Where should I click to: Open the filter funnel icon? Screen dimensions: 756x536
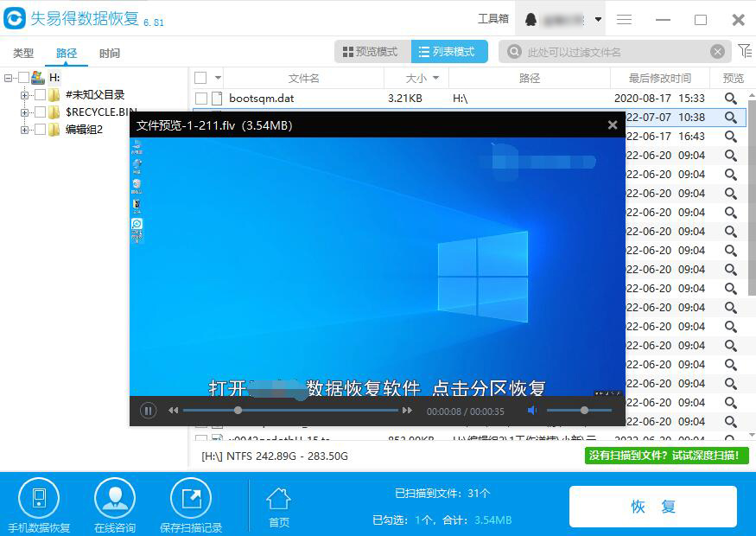(744, 52)
